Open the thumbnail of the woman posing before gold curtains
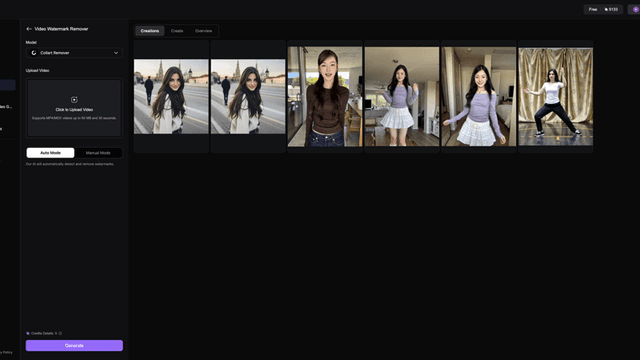The image size is (640, 360). [556, 96]
